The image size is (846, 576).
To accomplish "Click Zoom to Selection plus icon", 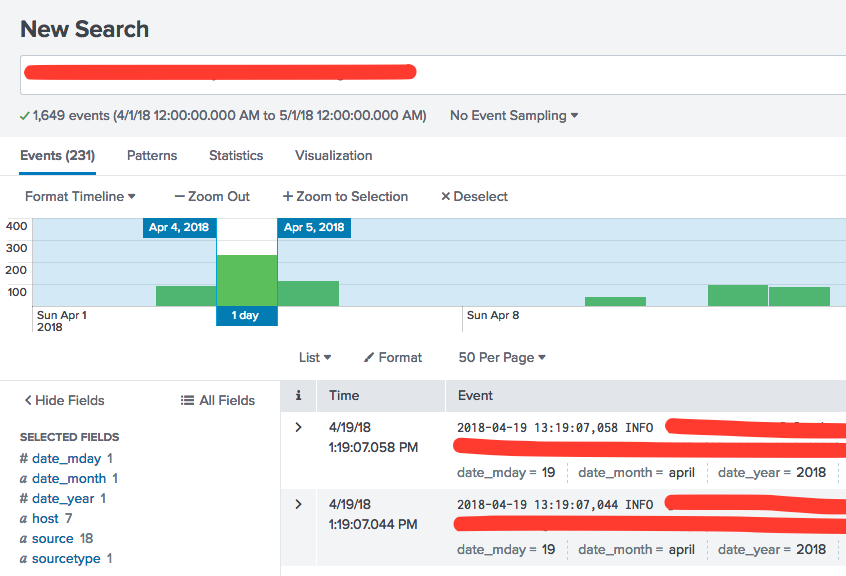I will 288,197.
